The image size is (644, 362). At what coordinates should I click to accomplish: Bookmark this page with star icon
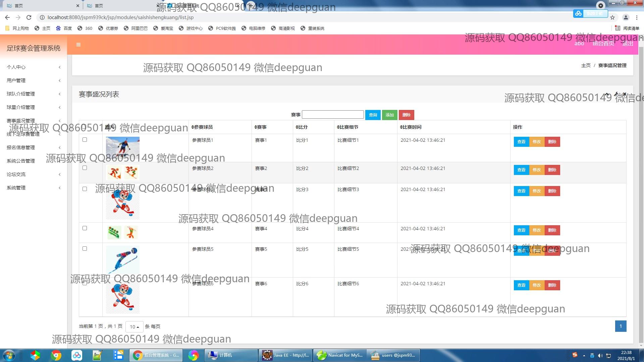612,17
